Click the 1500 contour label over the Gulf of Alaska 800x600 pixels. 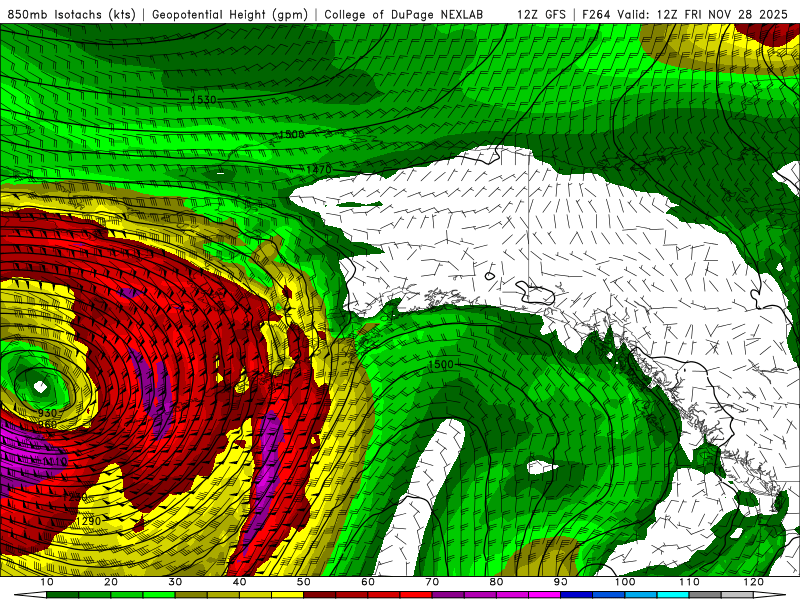tap(441, 364)
